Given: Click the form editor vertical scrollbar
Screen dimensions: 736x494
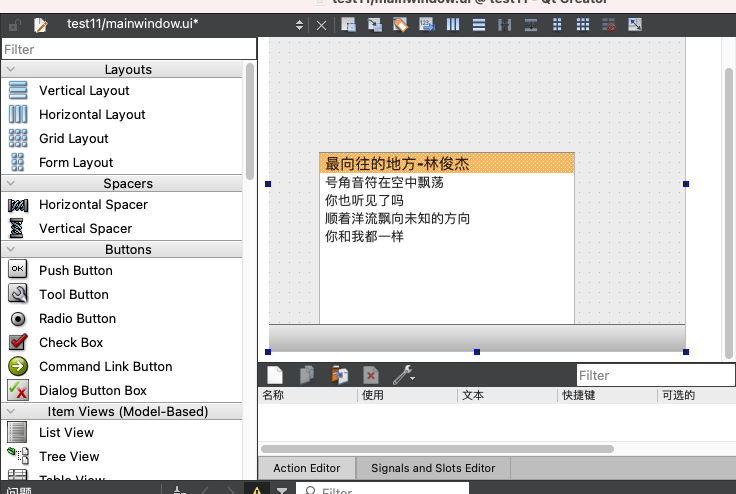Looking at the screenshot, I should [x=728, y=214].
